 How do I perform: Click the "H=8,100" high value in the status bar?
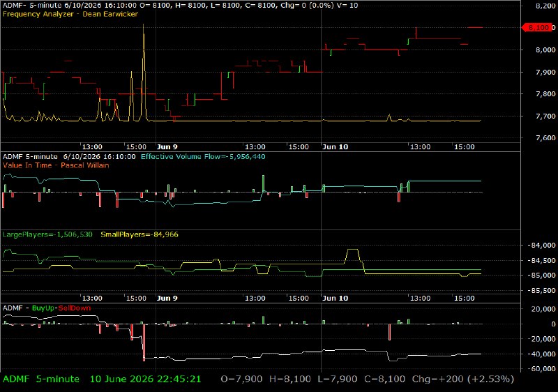[289, 379]
